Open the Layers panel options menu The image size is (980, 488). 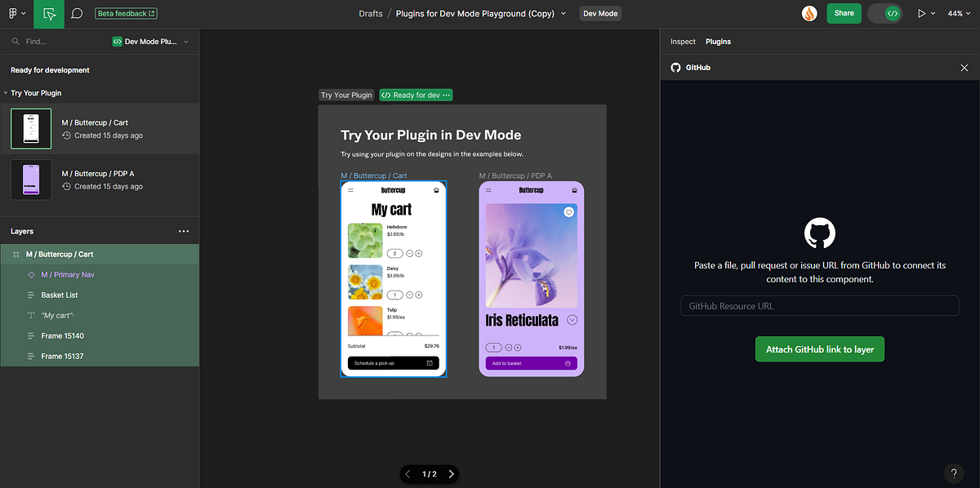184,231
